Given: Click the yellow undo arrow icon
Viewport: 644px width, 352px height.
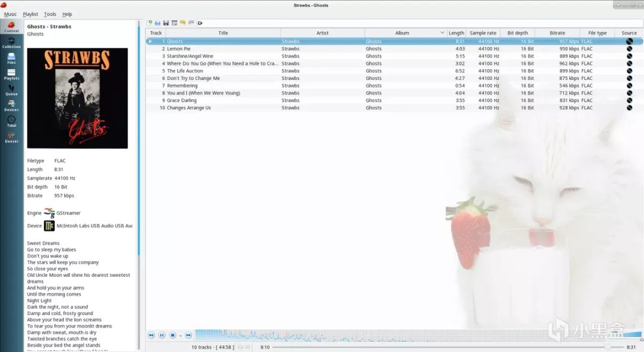Looking at the screenshot, I should [x=183, y=23].
